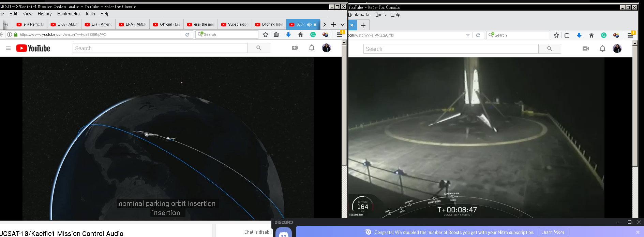Switch to 'Ditching Inte' tab
Screen dimensions: 644x237
click(x=269, y=25)
